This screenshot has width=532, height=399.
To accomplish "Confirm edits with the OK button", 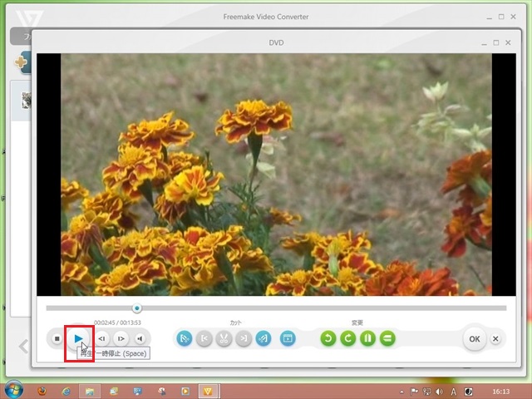I will (474, 338).
